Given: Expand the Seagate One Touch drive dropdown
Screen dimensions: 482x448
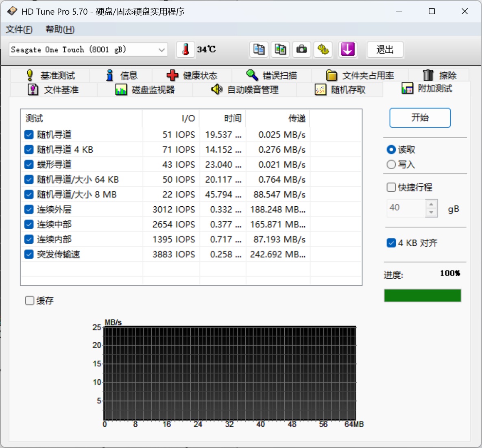Looking at the screenshot, I should pyautogui.click(x=88, y=50).
